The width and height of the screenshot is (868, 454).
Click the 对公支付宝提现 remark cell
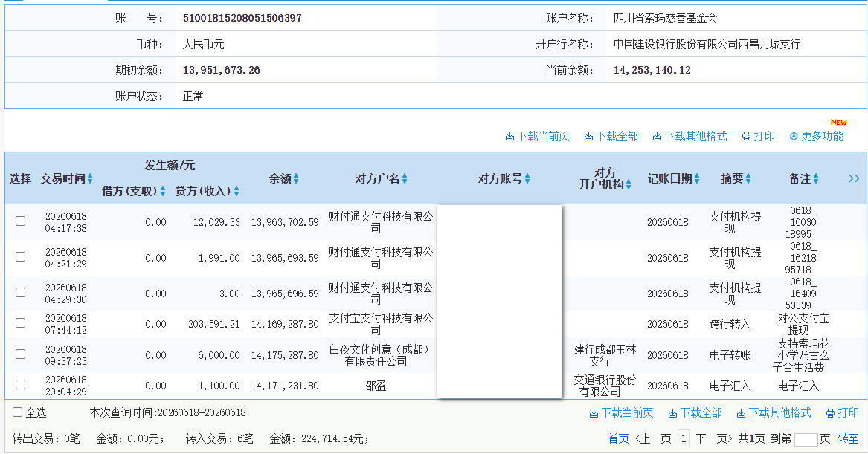(x=804, y=324)
